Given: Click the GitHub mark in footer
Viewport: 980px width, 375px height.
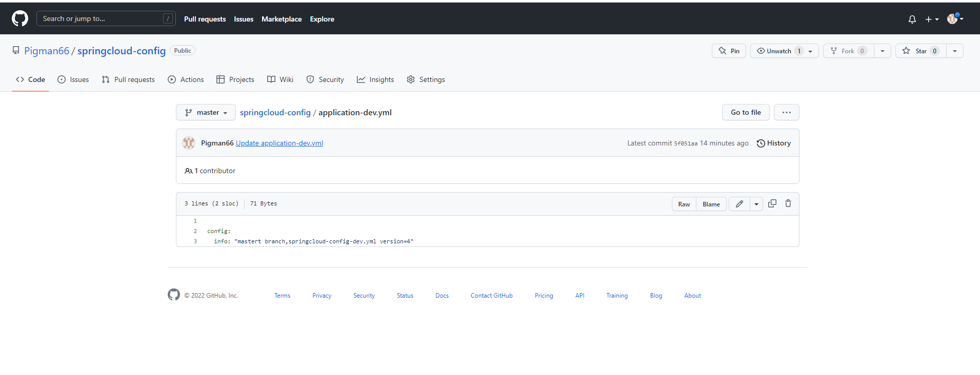Looking at the screenshot, I should click(174, 295).
